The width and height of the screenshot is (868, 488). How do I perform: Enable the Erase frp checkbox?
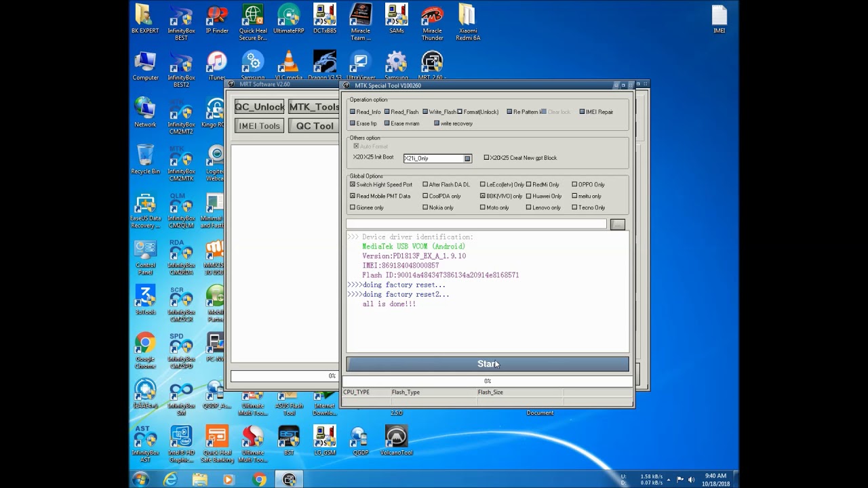(353, 123)
